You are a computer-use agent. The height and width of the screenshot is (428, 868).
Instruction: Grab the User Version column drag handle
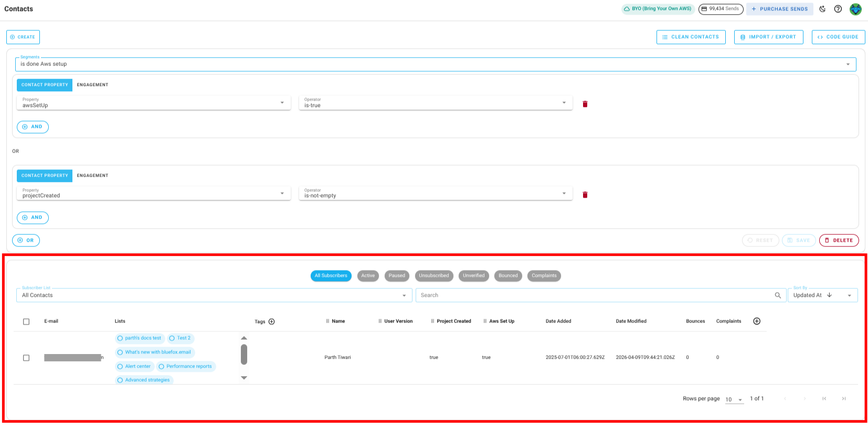tap(380, 321)
